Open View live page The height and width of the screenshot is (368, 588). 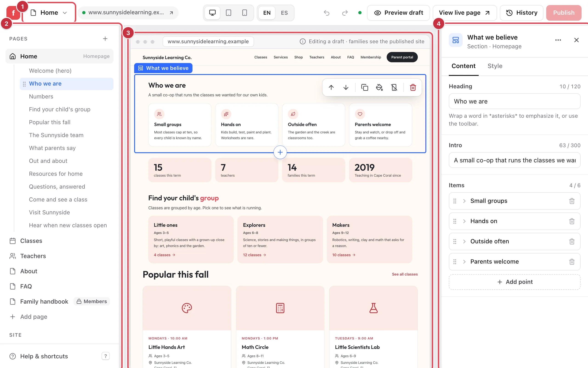point(464,13)
